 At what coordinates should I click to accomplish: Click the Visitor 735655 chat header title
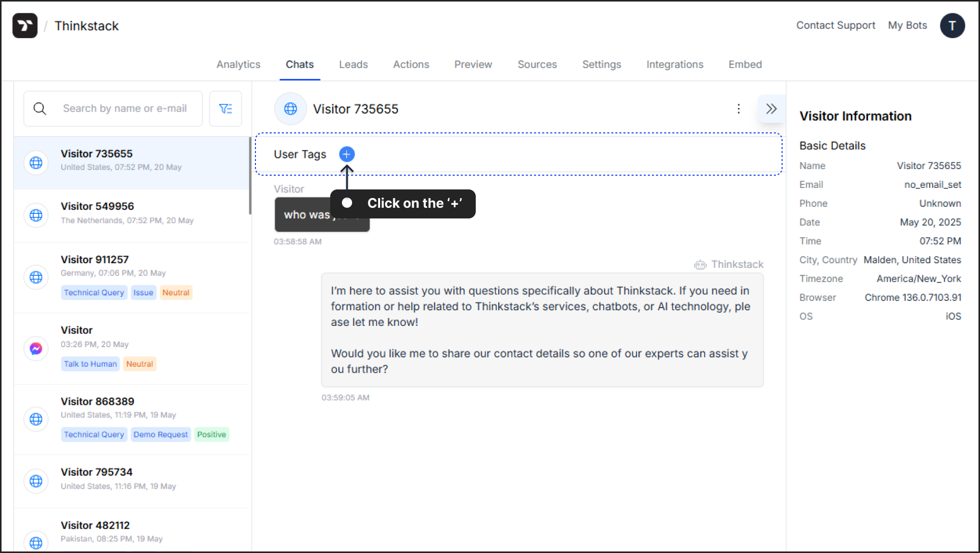pyautogui.click(x=356, y=109)
